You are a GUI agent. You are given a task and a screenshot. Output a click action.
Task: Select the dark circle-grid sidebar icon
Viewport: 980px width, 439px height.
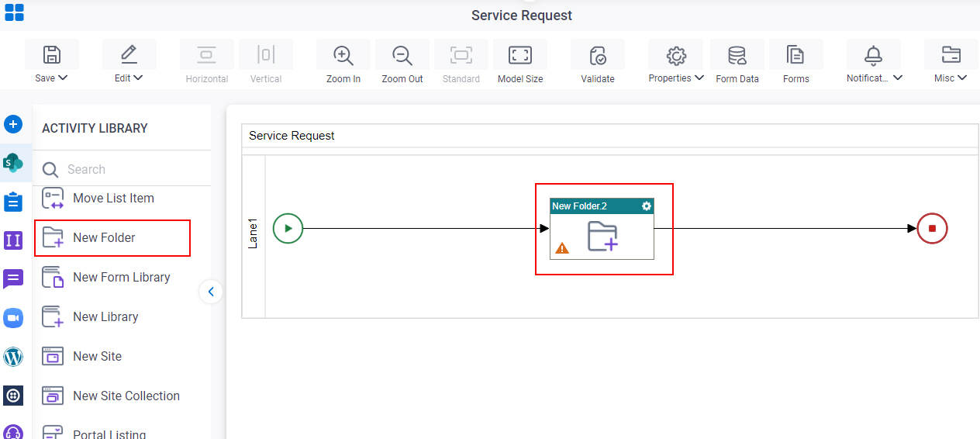tap(13, 396)
